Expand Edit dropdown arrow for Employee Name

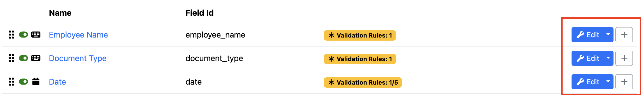608,35
